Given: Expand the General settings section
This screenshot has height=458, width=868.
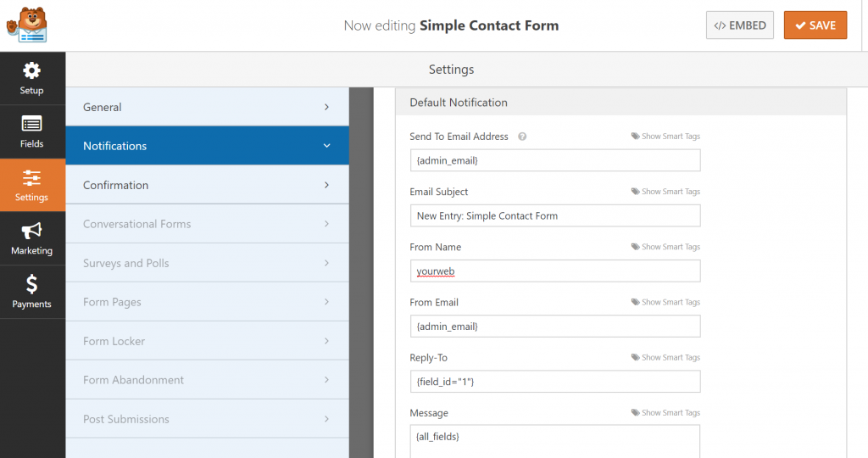Looking at the screenshot, I should pos(207,107).
